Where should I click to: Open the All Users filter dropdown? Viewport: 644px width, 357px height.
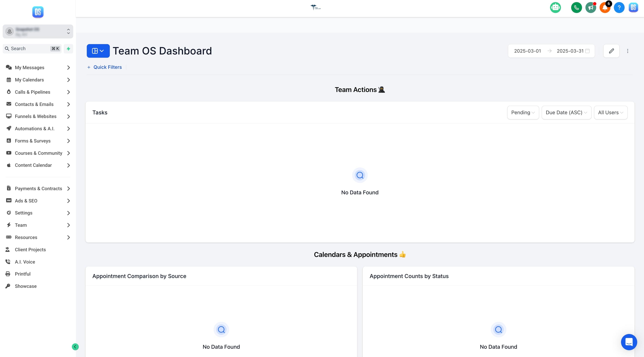pos(610,112)
